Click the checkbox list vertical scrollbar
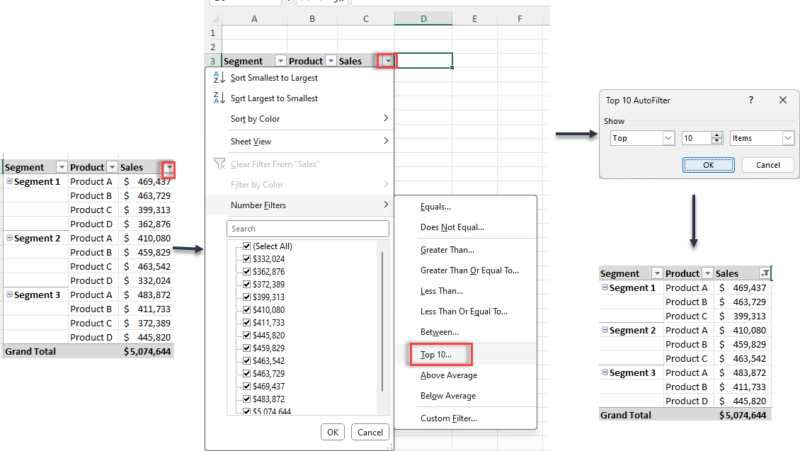 (382, 321)
